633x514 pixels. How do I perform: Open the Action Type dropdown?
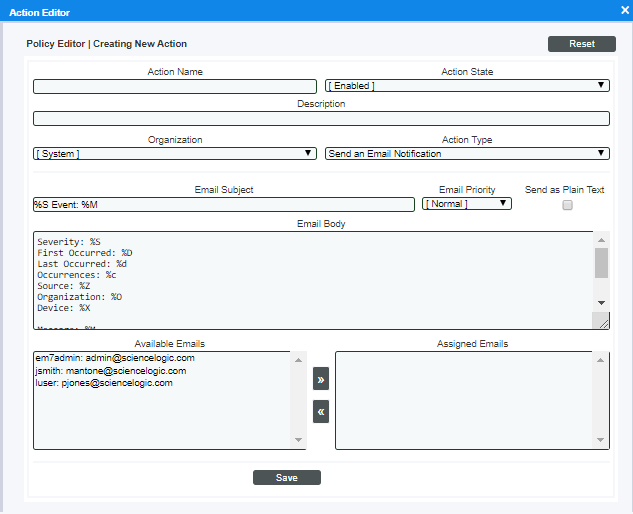pyautogui.click(x=467, y=154)
